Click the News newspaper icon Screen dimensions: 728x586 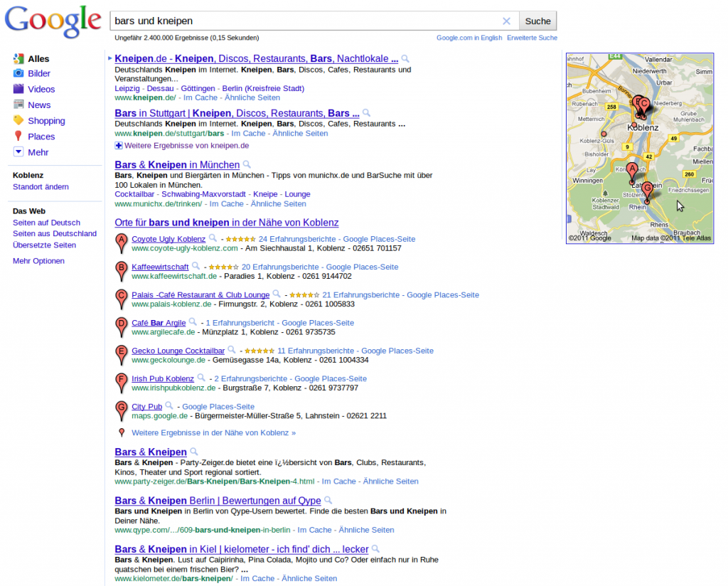click(x=18, y=105)
